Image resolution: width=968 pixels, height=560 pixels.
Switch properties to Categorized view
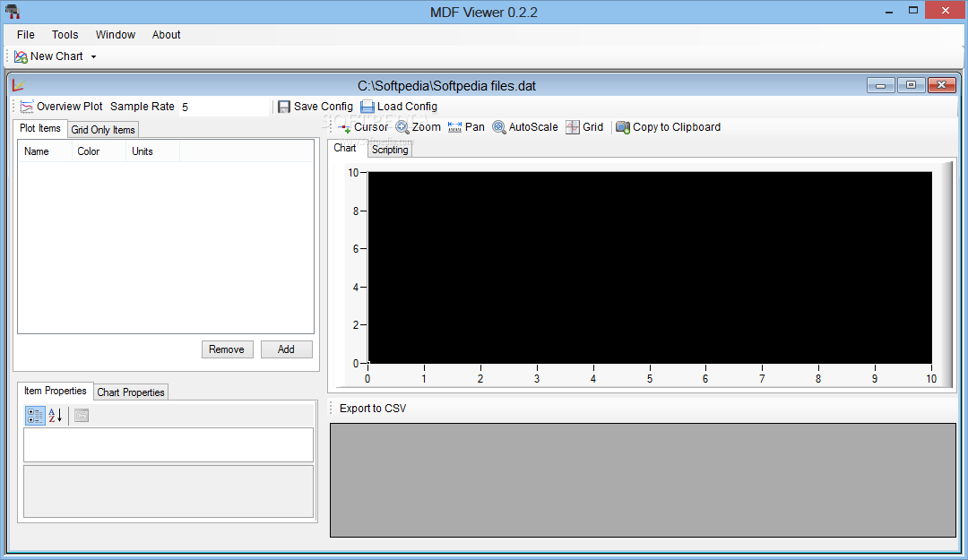click(x=35, y=416)
